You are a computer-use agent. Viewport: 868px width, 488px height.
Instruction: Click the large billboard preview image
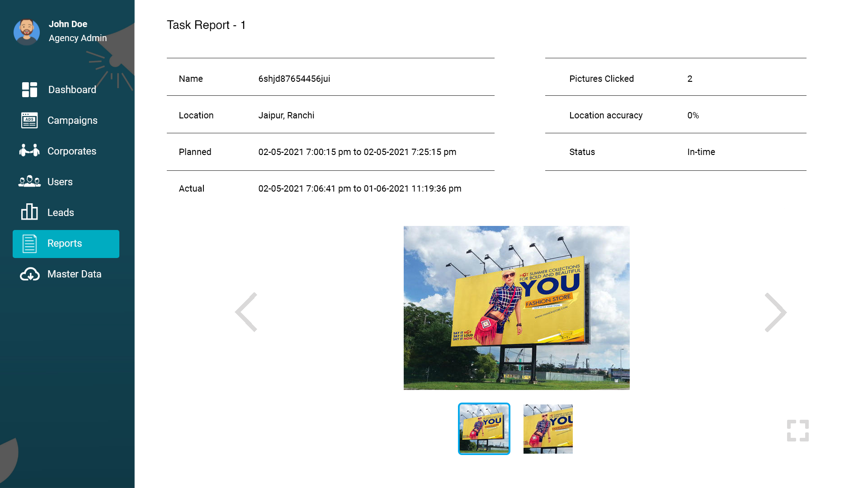(516, 308)
